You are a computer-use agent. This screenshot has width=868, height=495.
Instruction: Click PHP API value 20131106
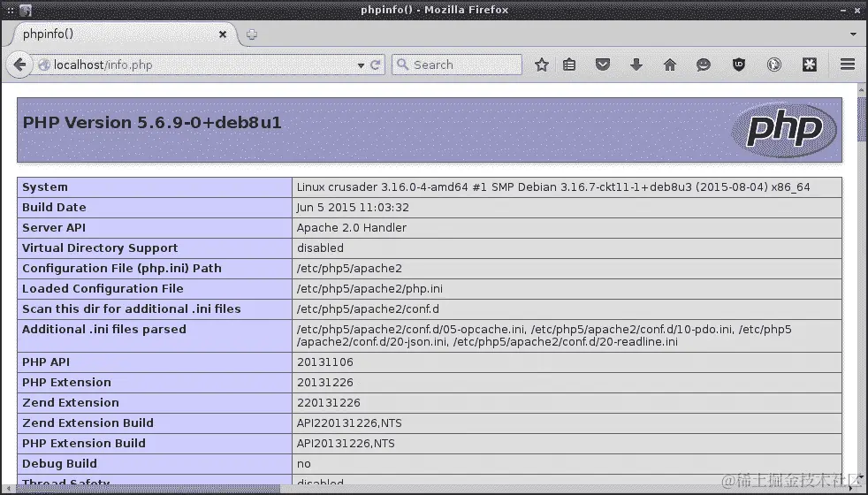click(x=325, y=362)
